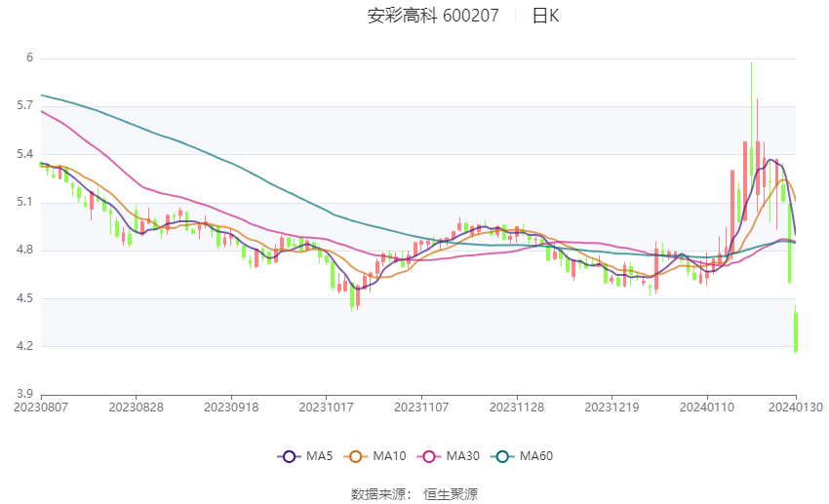Click the 4.2 price axis label
The width and height of the screenshot is (829, 504).
point(24,347)
